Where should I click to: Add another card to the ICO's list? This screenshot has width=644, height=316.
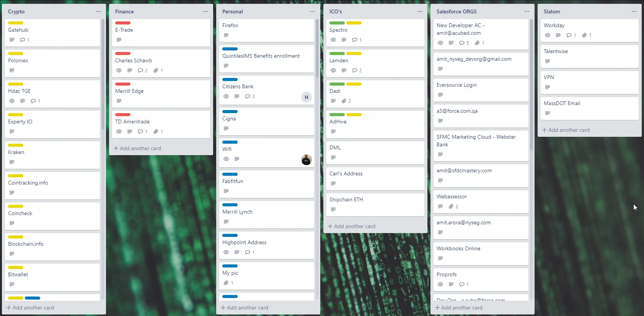click(x=352, y=226)
